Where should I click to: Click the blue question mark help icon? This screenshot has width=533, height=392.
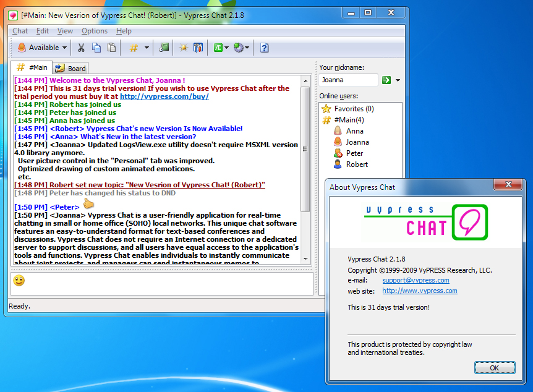[264, 48]
